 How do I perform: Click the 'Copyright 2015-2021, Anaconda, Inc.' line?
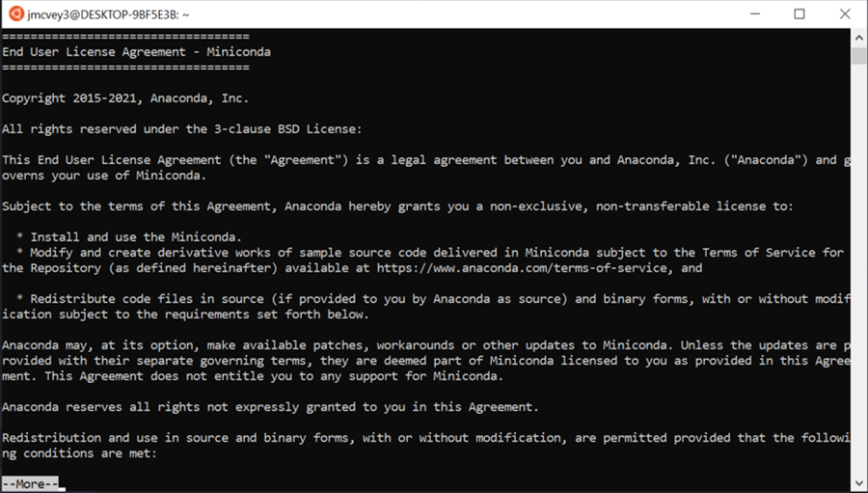125,98
